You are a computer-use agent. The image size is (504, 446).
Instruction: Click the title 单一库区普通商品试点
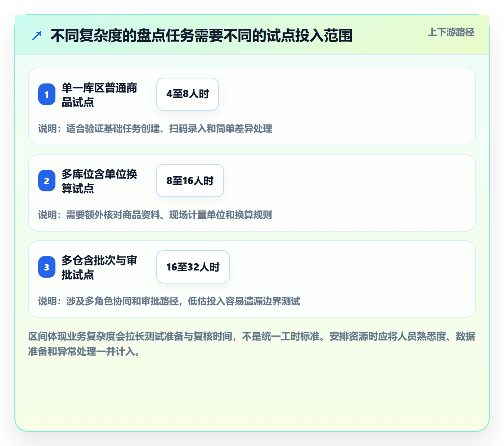[99, 95]
